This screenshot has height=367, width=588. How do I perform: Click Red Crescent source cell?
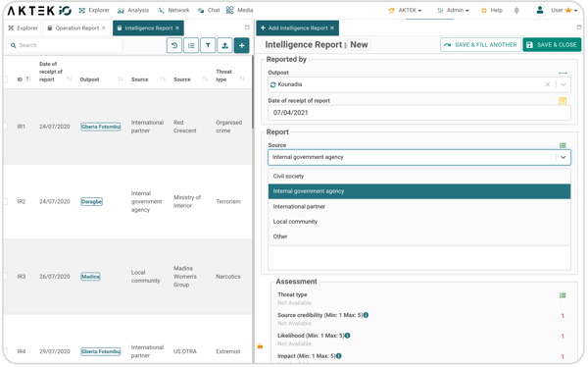[x=185, y=127]
